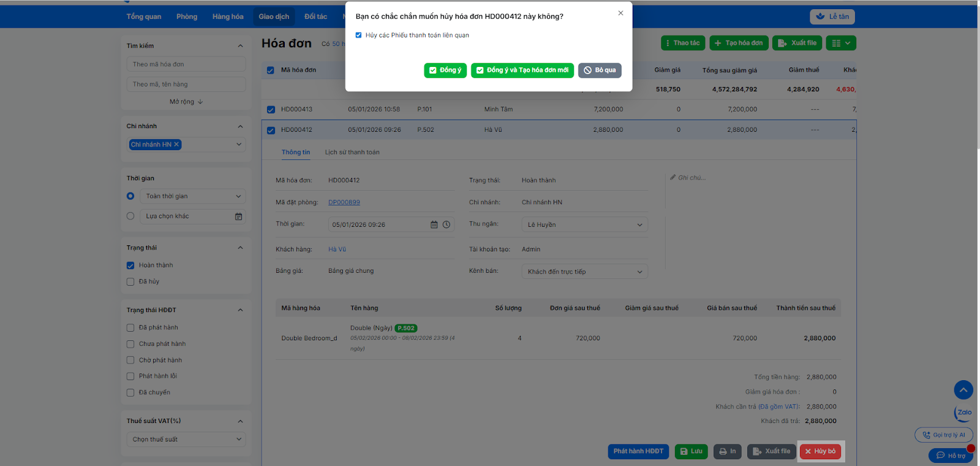Click the pencil icon beside Ghi chú
This screenshot has width=980, height=466.
[x=673, y=178]
